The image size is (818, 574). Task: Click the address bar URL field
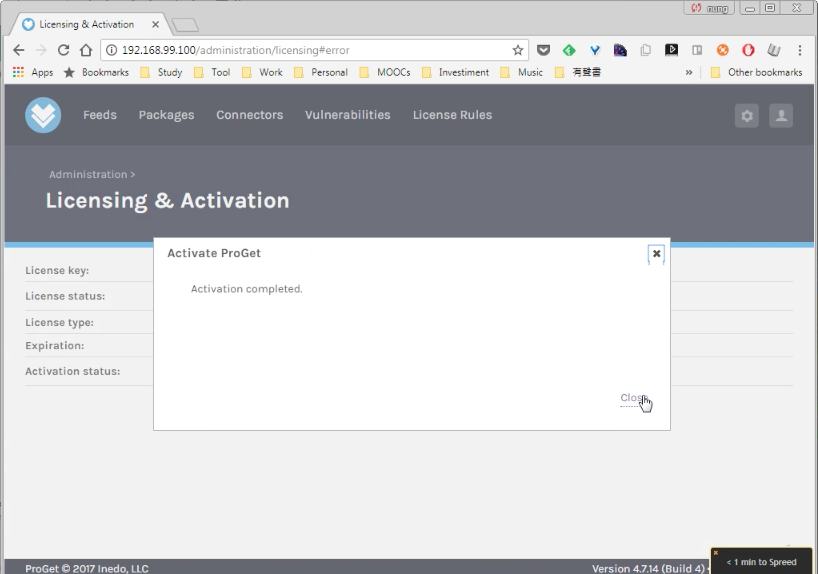(x=313, y=50)
